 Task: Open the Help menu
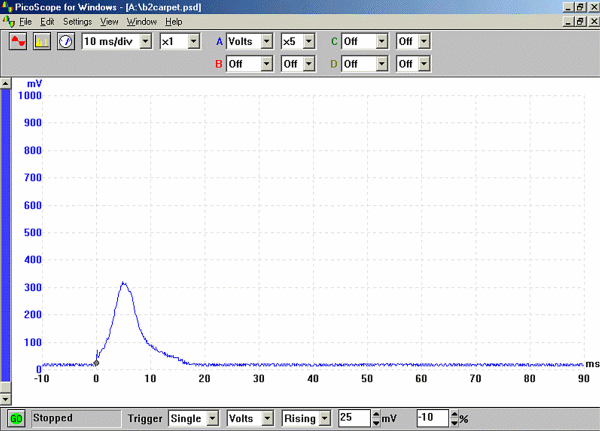point(174,21)
